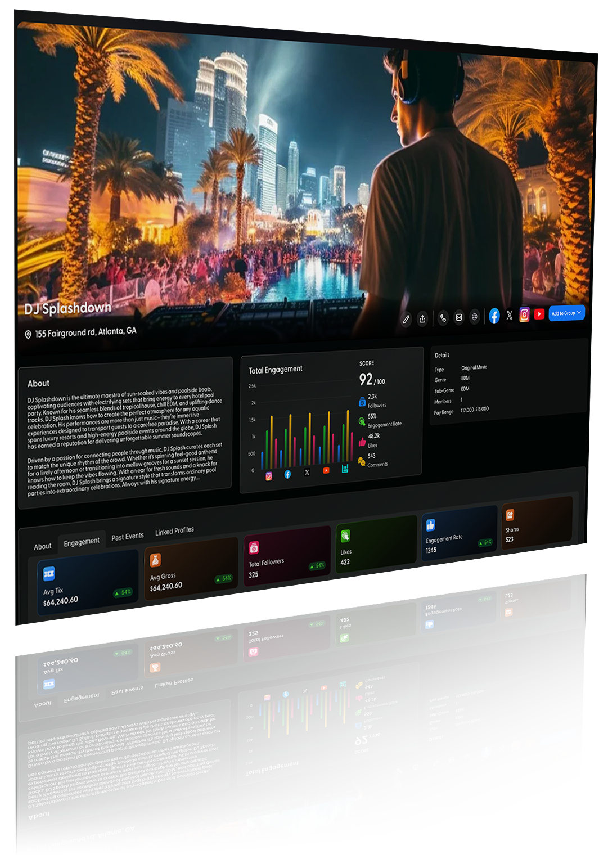Screen dimensions: 608x868
Task: Click the share upload icon in the banner
Action: pyautogui.click(x=422, y=319)
